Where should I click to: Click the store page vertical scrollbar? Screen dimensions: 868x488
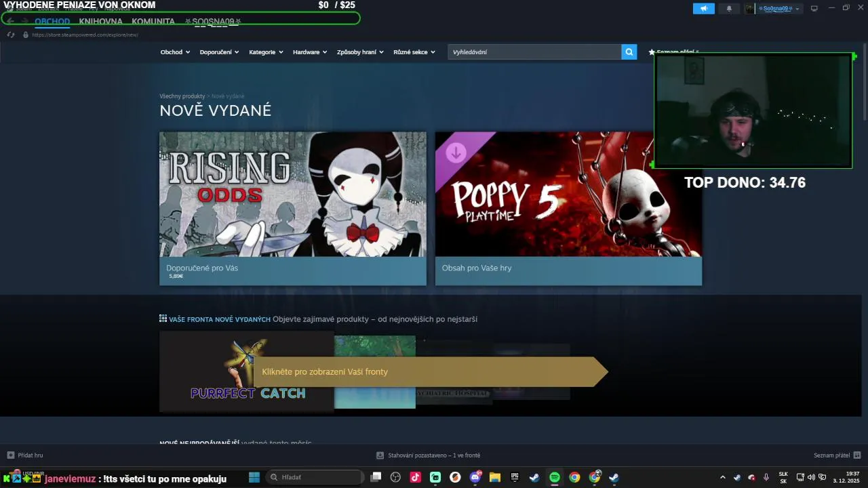point(864,81)
